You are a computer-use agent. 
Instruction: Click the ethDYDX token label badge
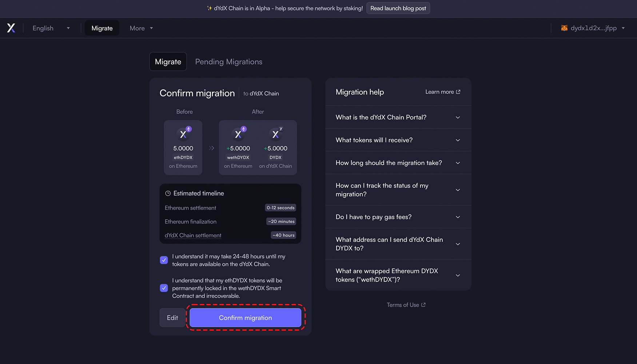coord(183,157)
